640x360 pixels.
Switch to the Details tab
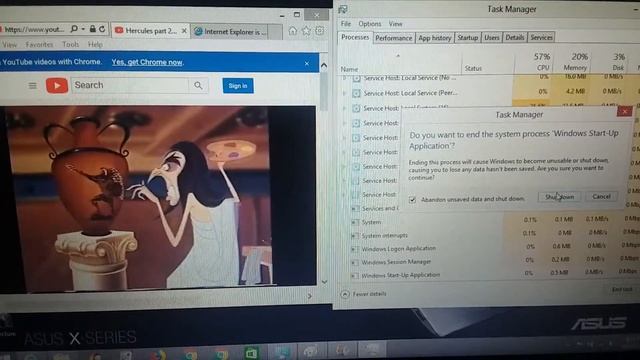point(515,38)
